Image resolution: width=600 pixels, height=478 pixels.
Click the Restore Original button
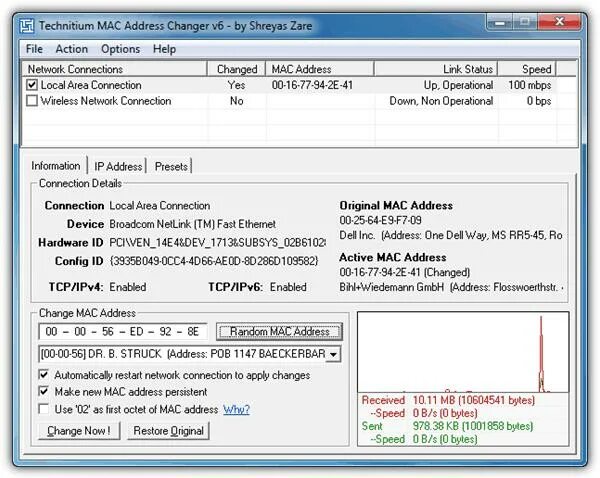(x=168, y=431)
